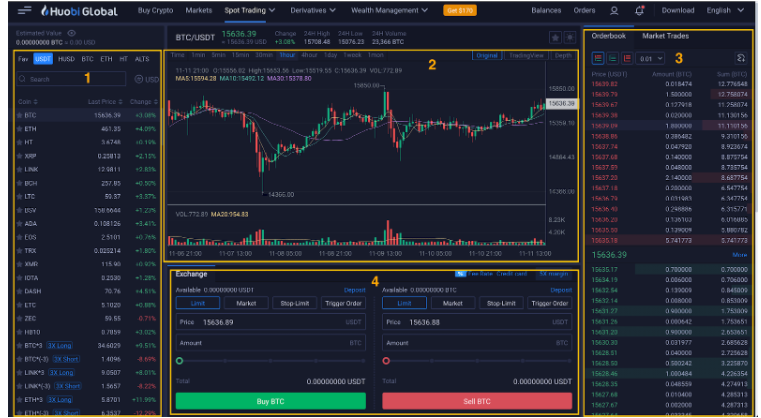
Task: Select the HUSD market tab
Action: tap(66, 59)
